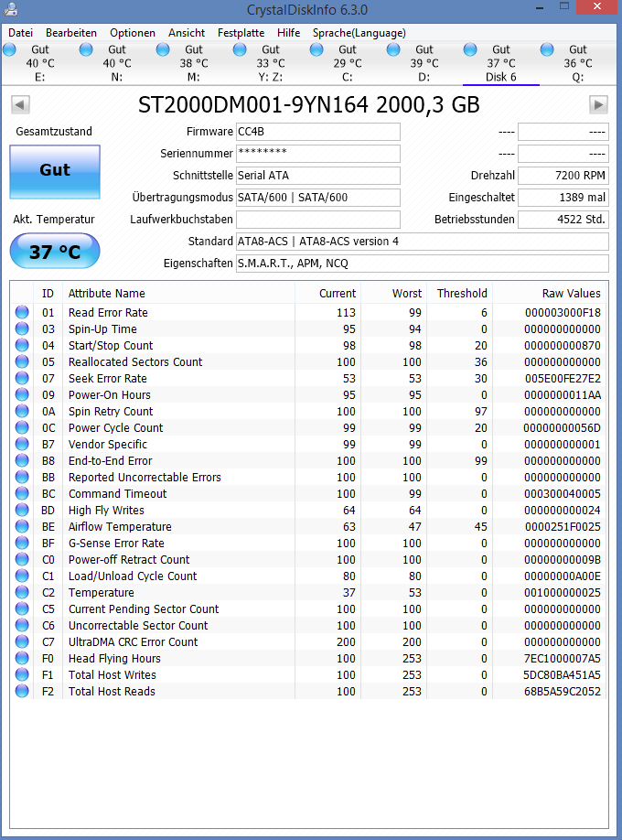Click the Threshold column header
The image size is (622, 840).
click(x=460, y=293)
